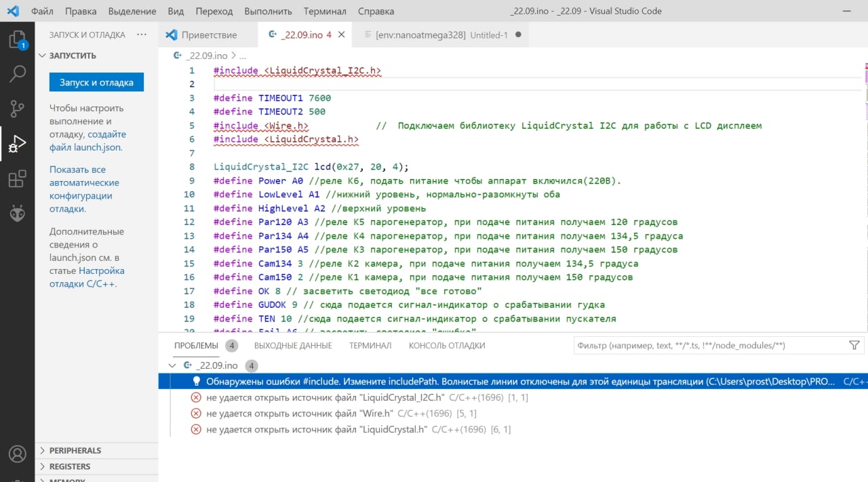Open the Accounts icon in activity bar
This screenshot has width=868, height=482.
(17, 454)
